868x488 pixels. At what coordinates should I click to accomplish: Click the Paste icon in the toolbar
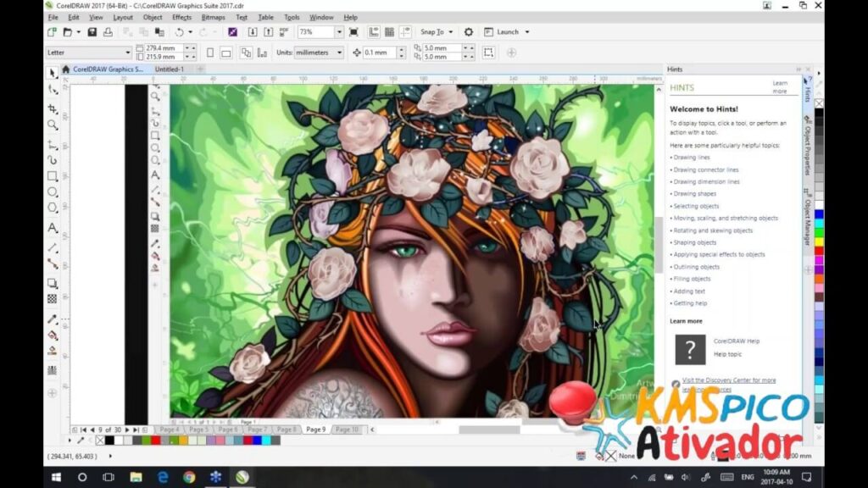tap(159, 32)
